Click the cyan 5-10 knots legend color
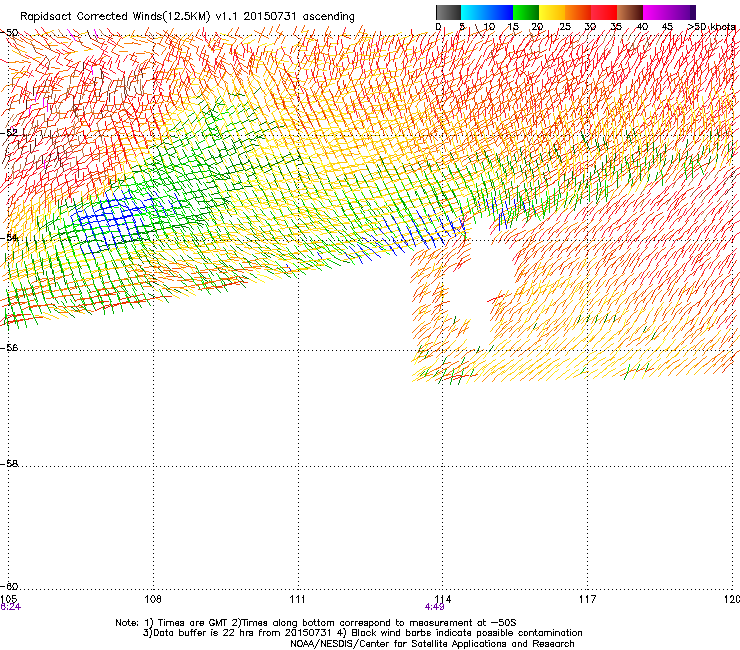Image resolution: width=740 pixels, height=650 pixels. tap(474, 12)
